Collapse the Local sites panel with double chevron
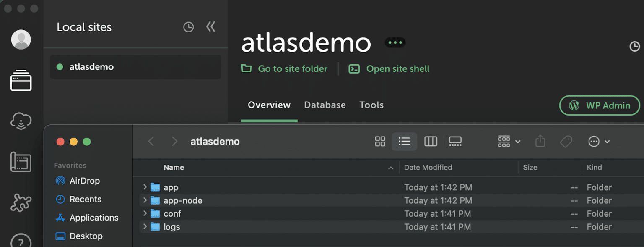This screenshot has width=644, height=247. pos(210,27)
